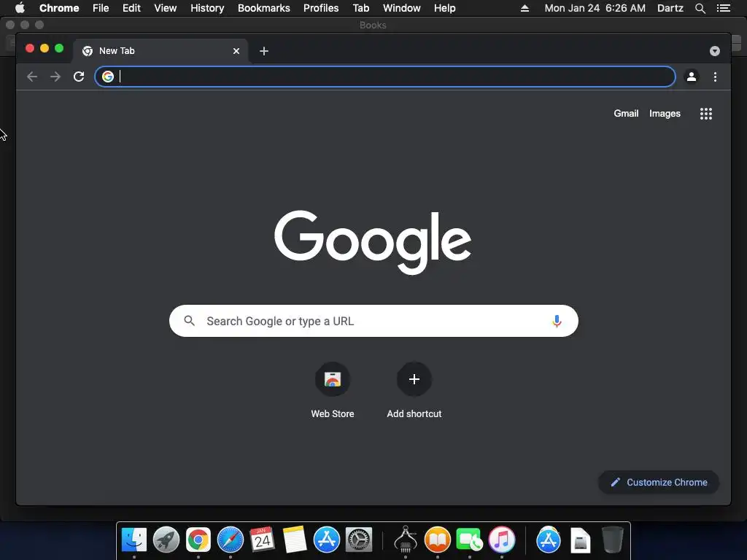Open the Gmail link
The image size is (747, 560).
pos(626,113)
